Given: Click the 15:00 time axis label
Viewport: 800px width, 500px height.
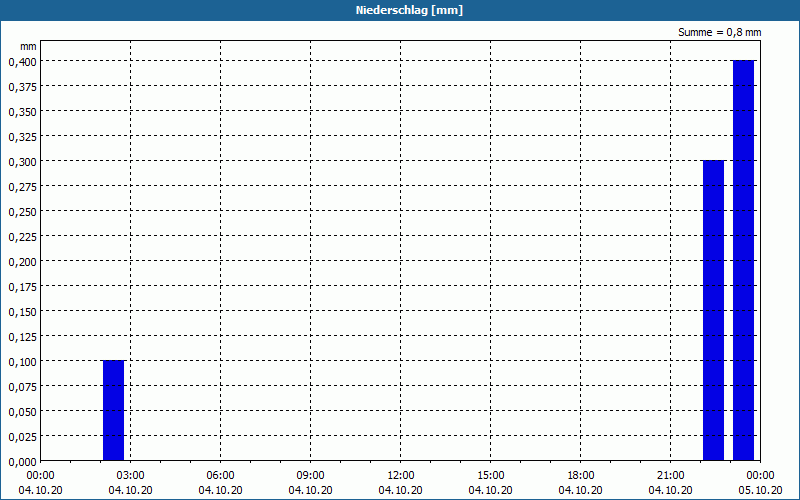Looking at the screenshot, I should [x=490, y=476].
